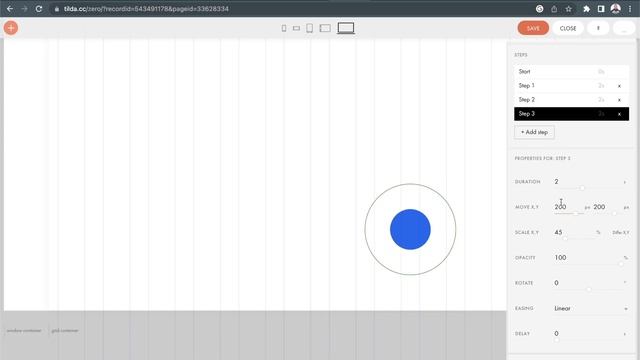The width and height of the screenshot is (640, 360).
Task: Click the window container label
Action: [x=24, y=331]
